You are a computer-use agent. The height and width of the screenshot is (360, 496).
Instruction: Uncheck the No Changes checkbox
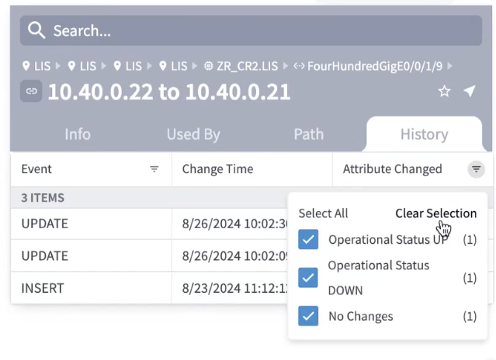tap(308, 316)
